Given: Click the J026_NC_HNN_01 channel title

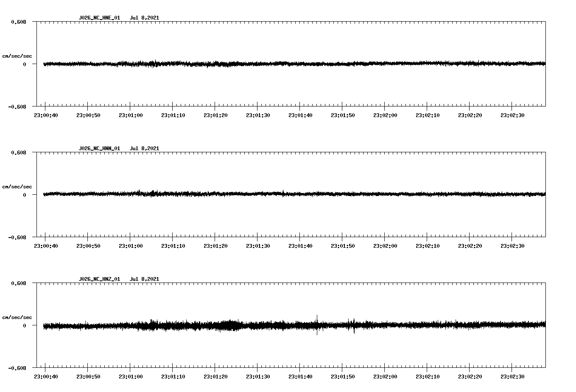Looking at the screenshot, I should point(99,148).
